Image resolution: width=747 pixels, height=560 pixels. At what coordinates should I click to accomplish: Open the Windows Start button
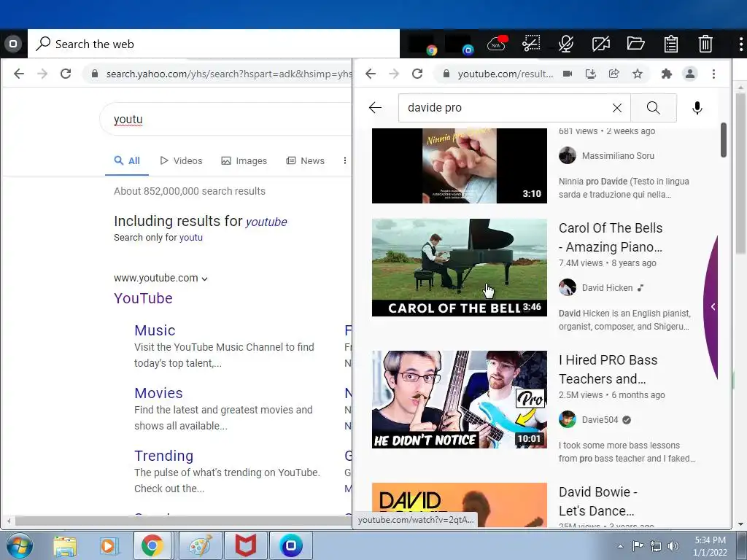(20, 545)
